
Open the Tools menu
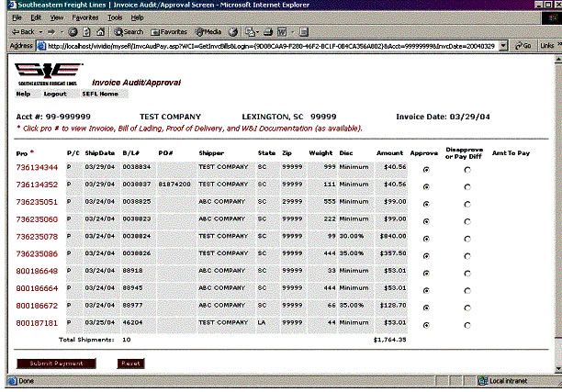(115, 17)
